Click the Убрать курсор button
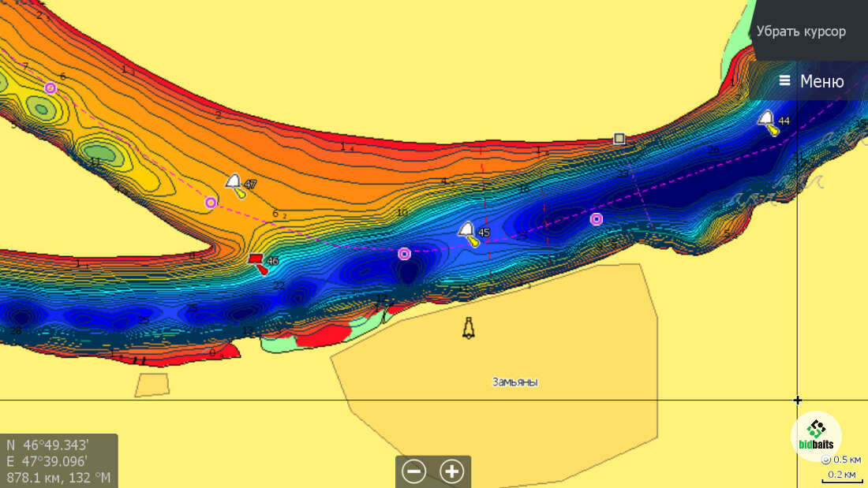The height and width of the screenshot is (488, 868). point(801,32)
